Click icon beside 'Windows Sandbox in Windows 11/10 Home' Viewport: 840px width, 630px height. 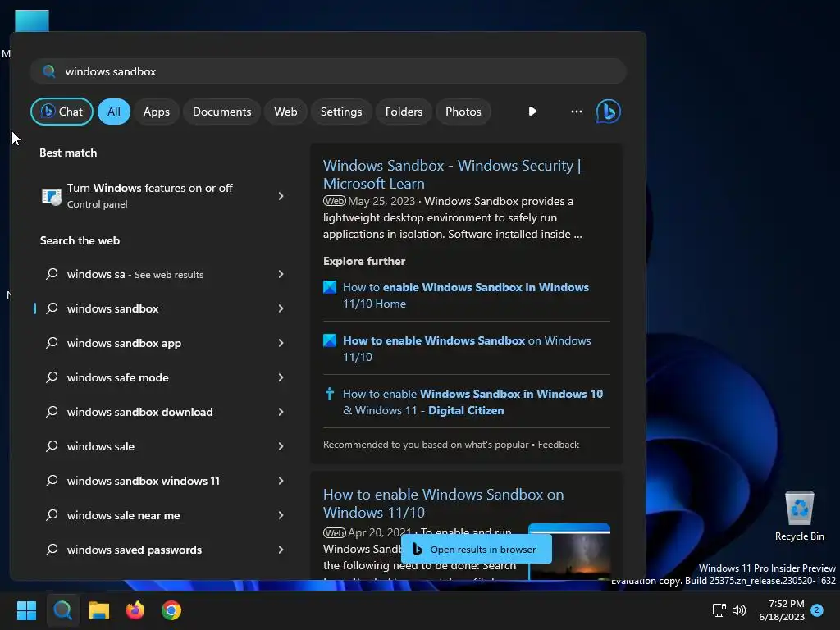coord(330,287)
